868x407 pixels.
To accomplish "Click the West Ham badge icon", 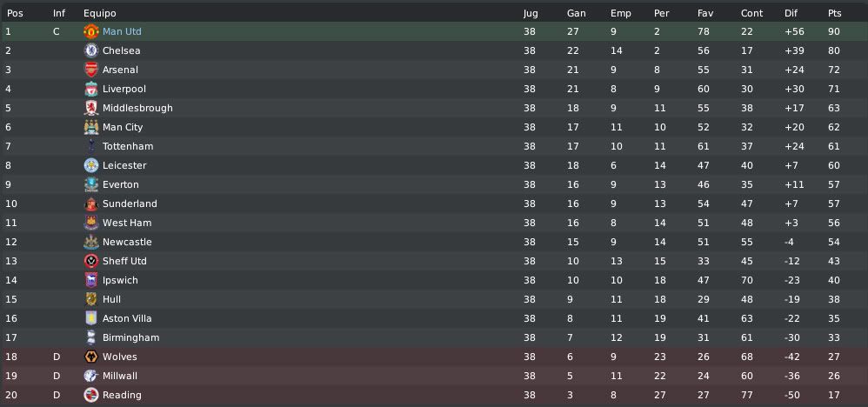I will coord(90,223).
